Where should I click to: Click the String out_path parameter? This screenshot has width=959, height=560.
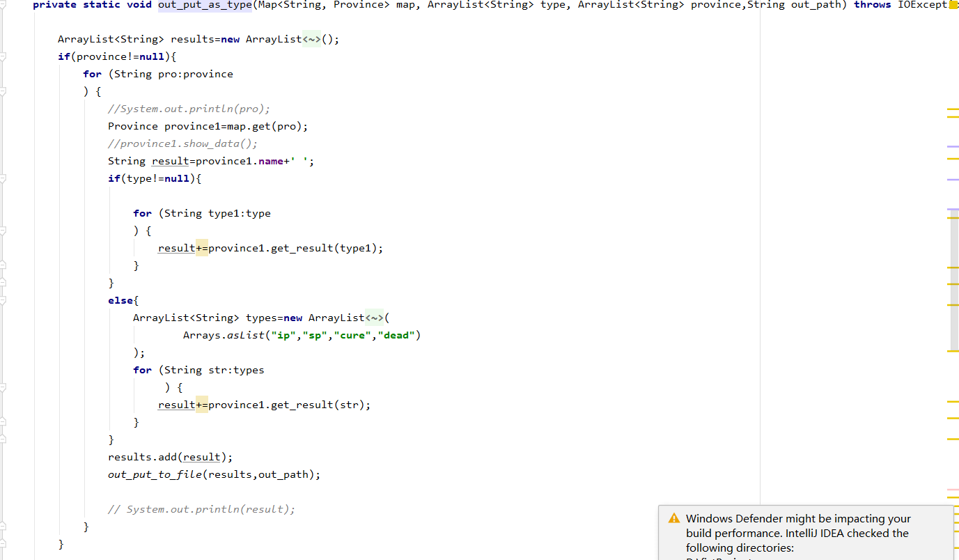[x=795, y=5]
